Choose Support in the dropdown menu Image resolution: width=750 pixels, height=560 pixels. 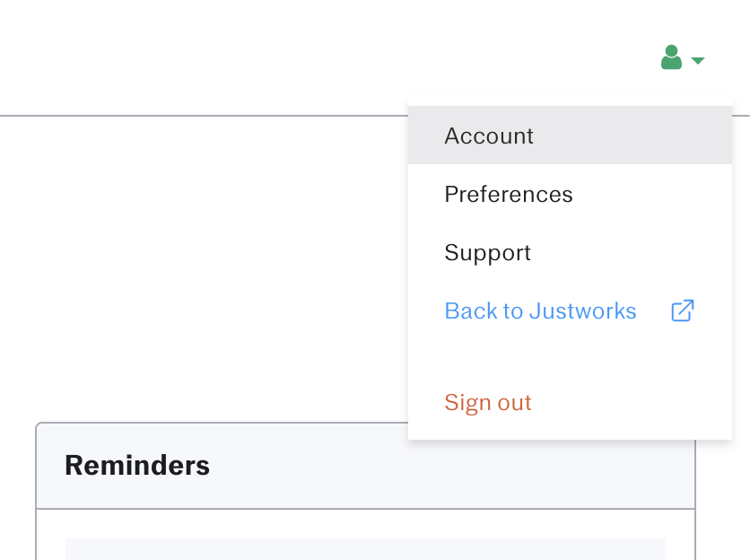[x=570, y=252]
